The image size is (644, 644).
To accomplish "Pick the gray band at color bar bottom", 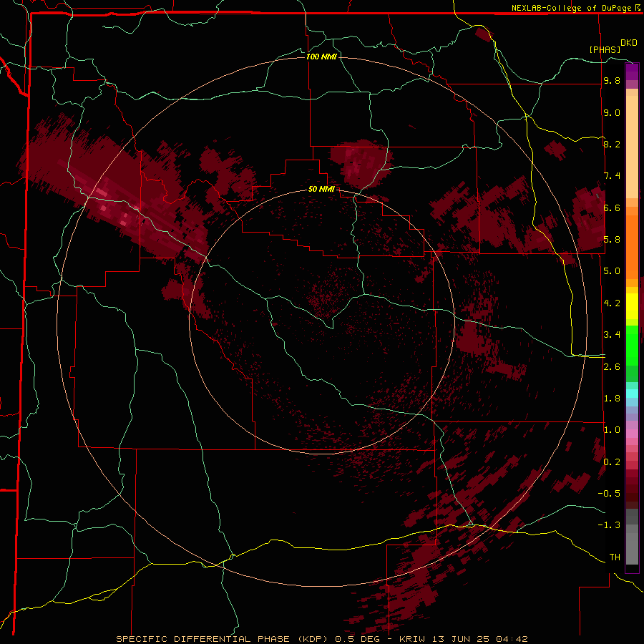I will coord(632,546).
